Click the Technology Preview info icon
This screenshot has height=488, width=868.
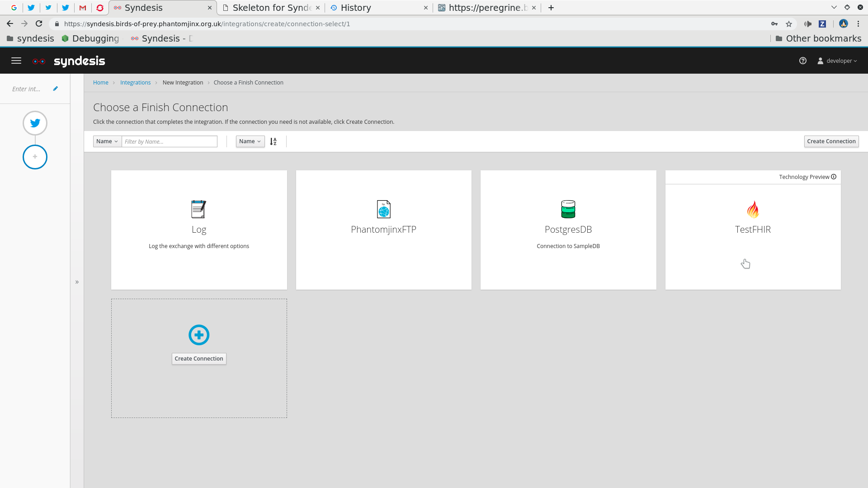click(834, 177)
